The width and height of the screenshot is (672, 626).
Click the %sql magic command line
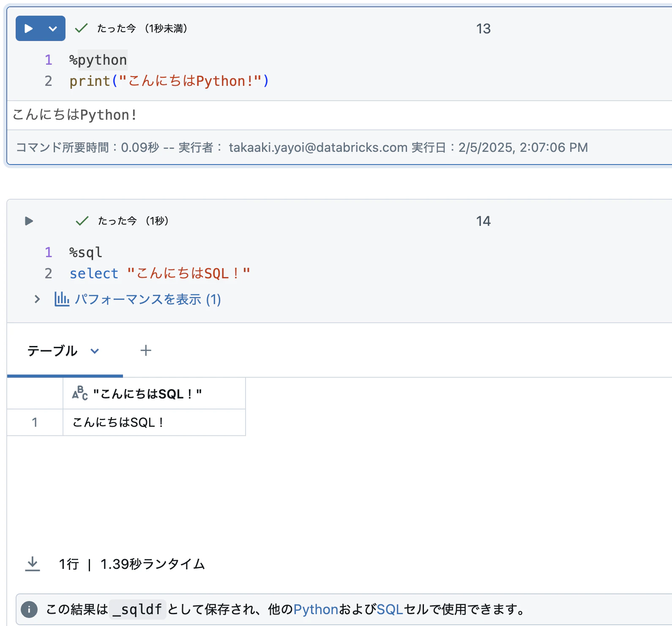(86, 253)
